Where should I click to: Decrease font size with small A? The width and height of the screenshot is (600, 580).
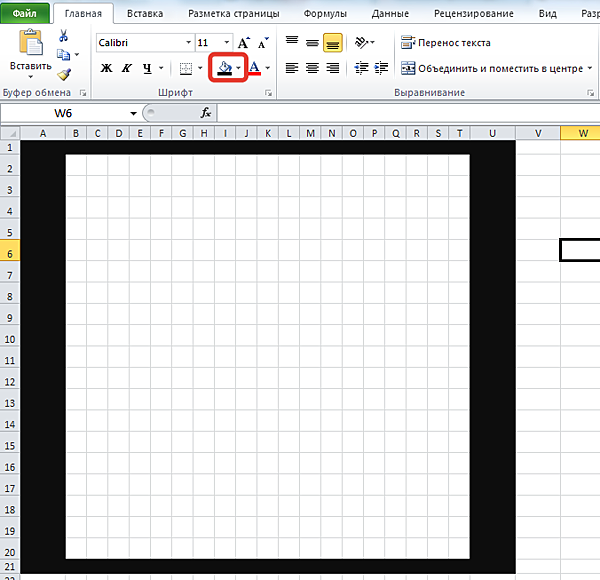(x=263, y=43)
